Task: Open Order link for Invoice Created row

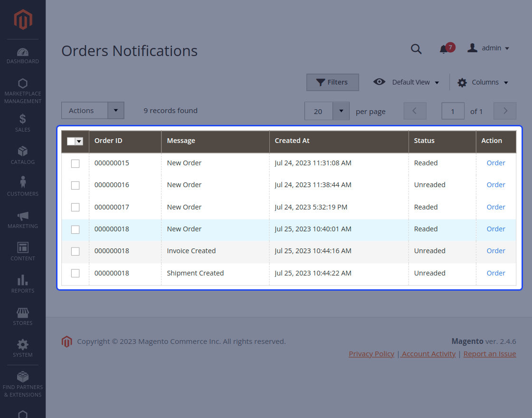Action: pyautogui.click(x=496, y=251)
